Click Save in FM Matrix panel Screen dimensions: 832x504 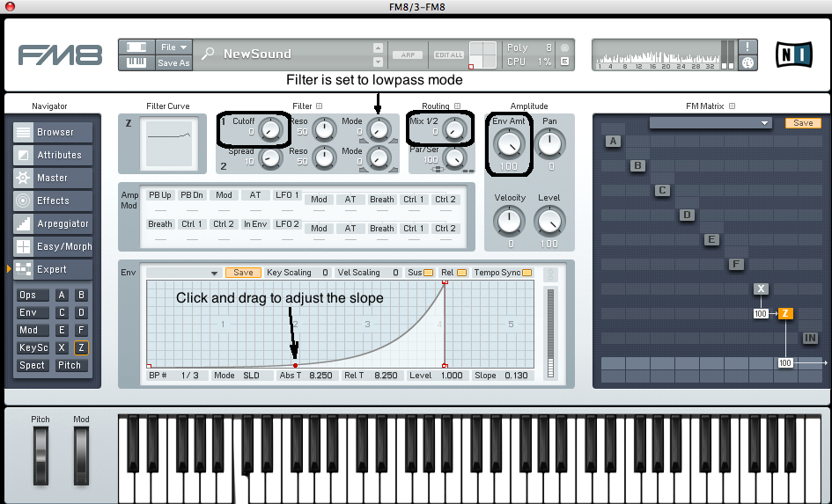point(803,123)
